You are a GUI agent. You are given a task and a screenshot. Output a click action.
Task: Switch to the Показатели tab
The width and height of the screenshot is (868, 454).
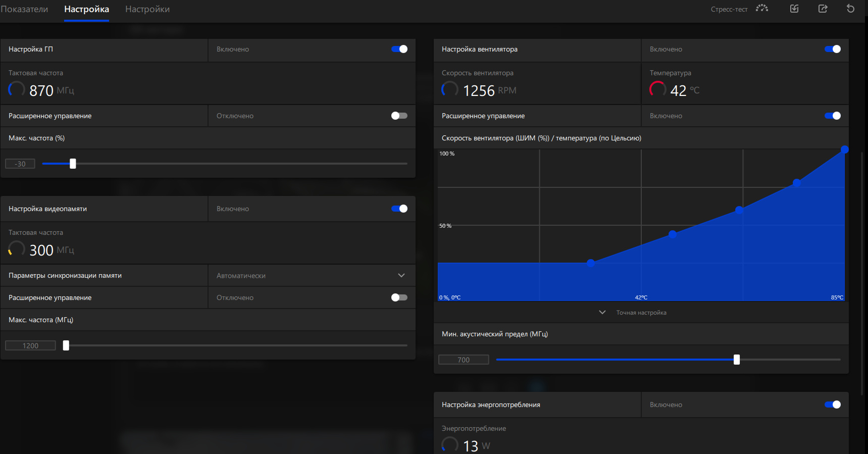[x=24, y=9]
